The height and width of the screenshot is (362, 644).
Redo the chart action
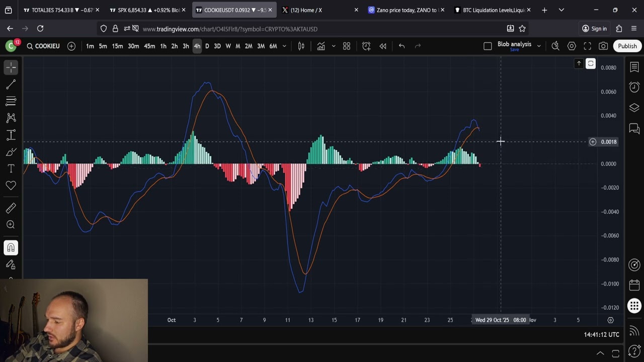click(x=418, y=46)
